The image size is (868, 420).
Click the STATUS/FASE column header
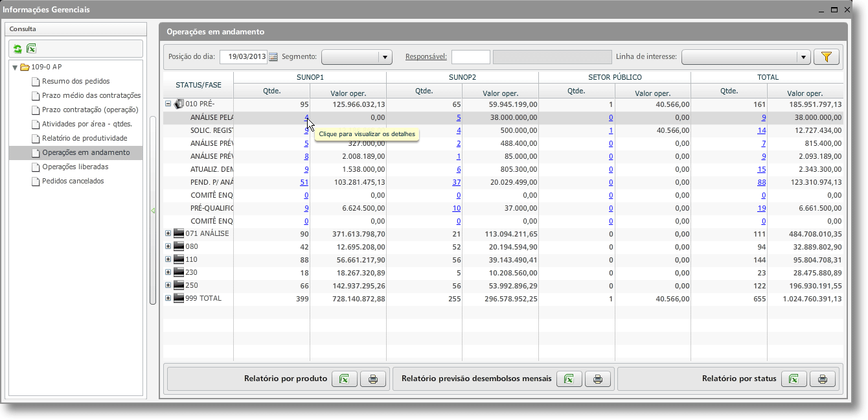(198, 85)
